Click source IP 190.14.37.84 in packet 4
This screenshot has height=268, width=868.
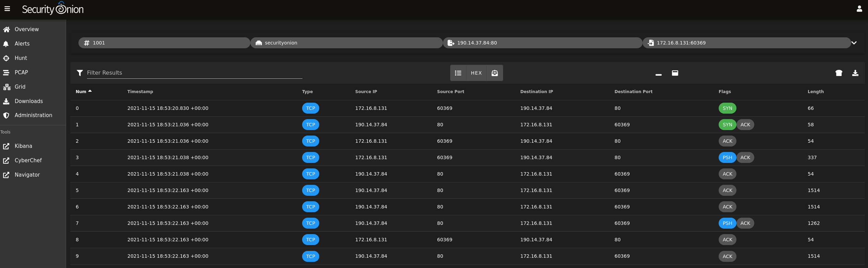tap(371, 174)
